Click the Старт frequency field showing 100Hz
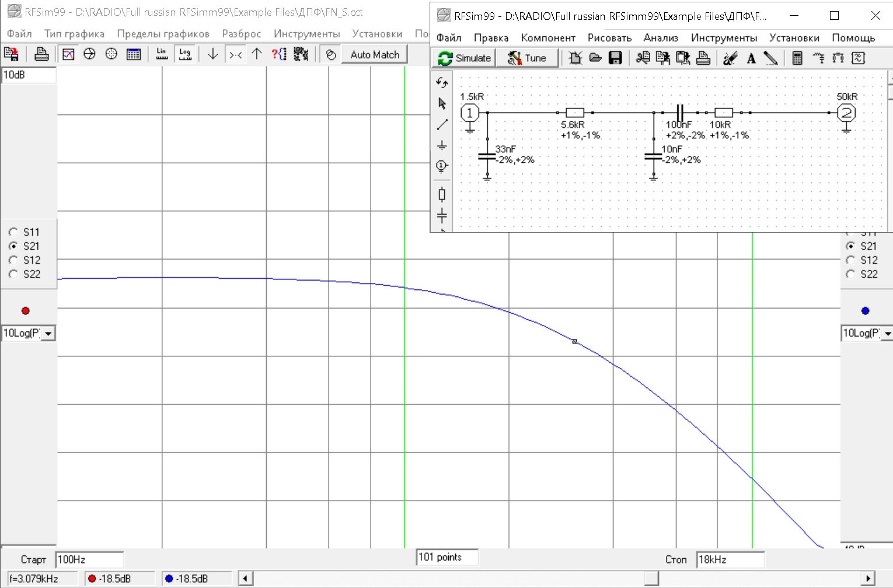This screenshot has height=588, width=893. pos(89,559)
